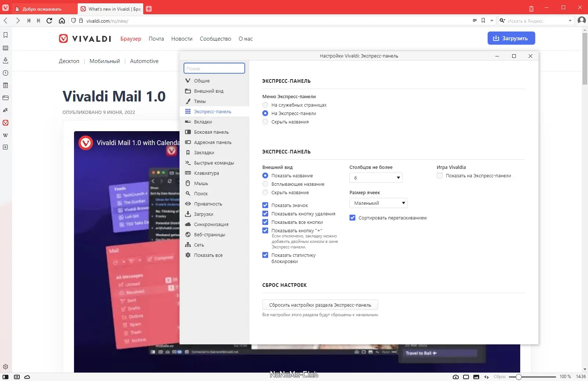This screenshot has height=381, width=588.
Task: Toggle images and animations in status bar
Action: 476,377
